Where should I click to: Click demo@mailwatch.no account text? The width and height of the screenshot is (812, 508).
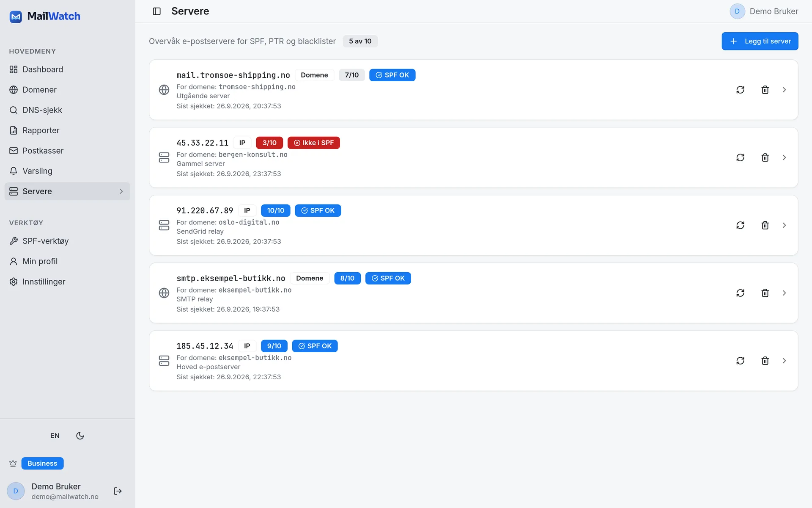point(65,497)
